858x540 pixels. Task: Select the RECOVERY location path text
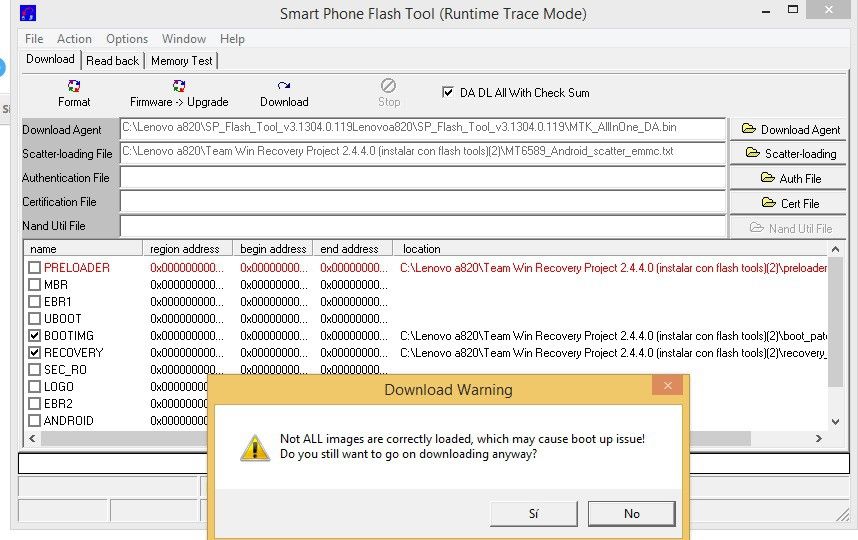tap(613, 353)
